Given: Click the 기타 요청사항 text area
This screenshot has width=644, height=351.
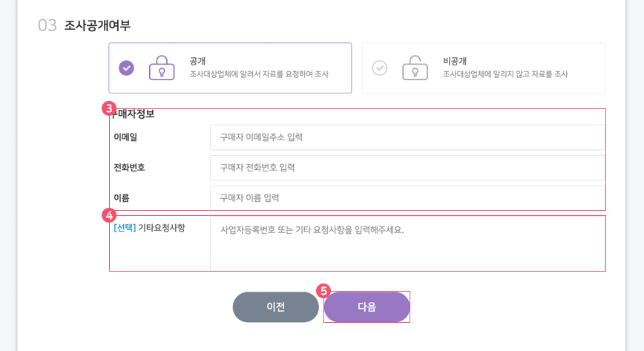Looking at the screenshot, I should 407,243.
